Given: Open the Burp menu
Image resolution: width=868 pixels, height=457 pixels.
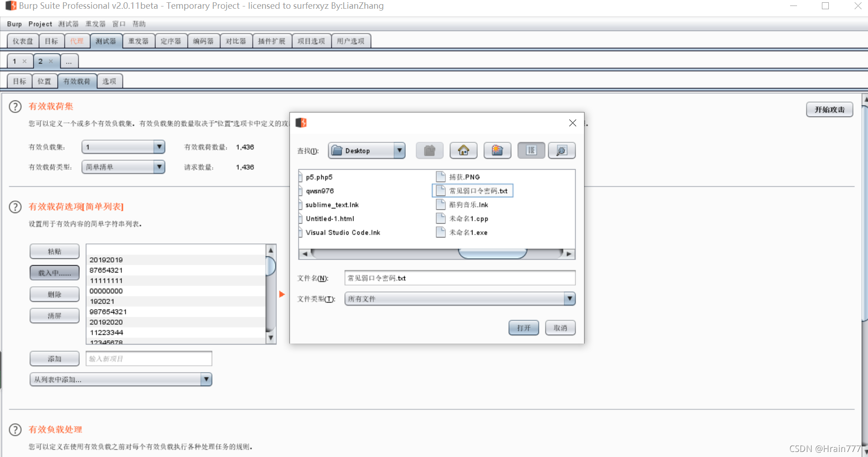Looking at the screenshot, I should point(14,24).
